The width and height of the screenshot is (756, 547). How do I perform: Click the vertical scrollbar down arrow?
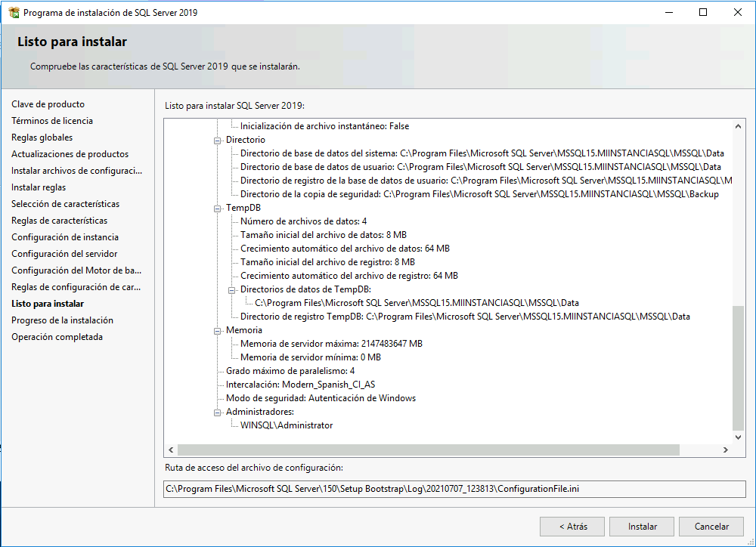tap(738, 437)
